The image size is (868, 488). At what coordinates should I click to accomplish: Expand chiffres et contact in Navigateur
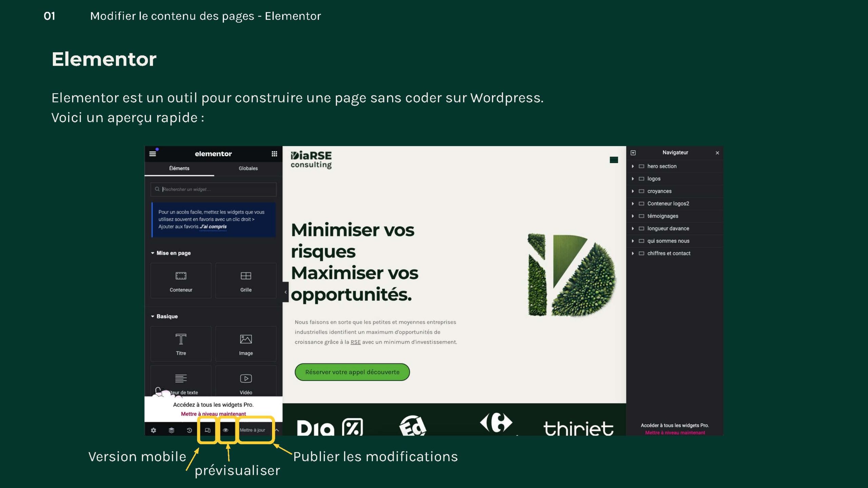[x=633, y=253]
